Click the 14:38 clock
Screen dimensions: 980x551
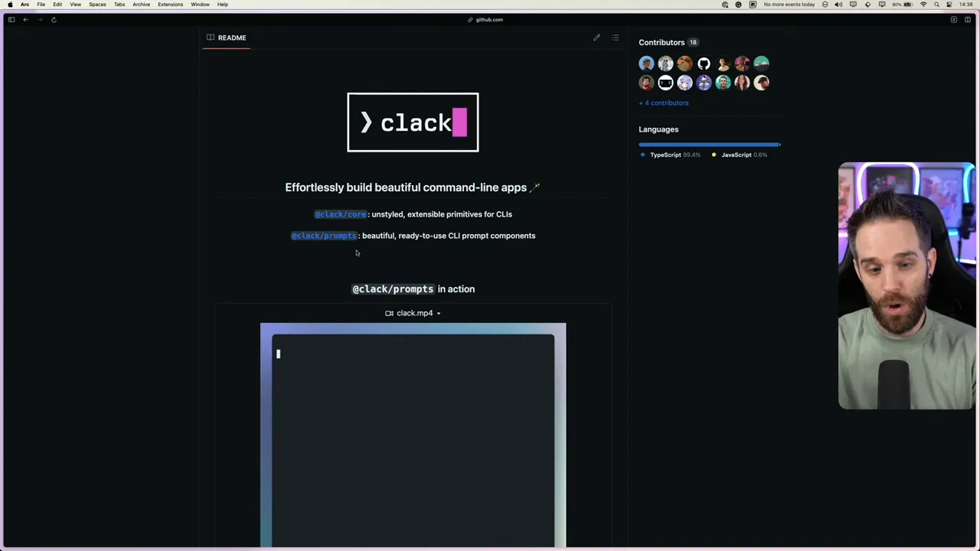click(x=965, y=5)
